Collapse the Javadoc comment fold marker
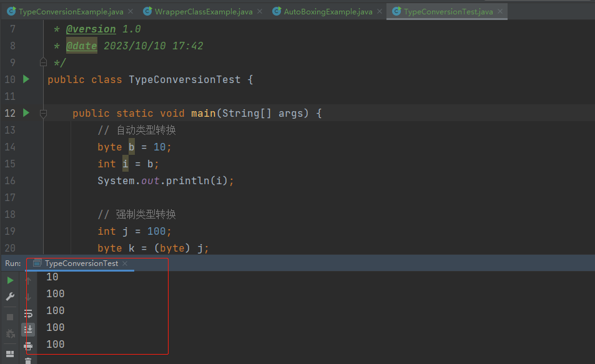Screen dimensions: 595x364 [43, 62]
